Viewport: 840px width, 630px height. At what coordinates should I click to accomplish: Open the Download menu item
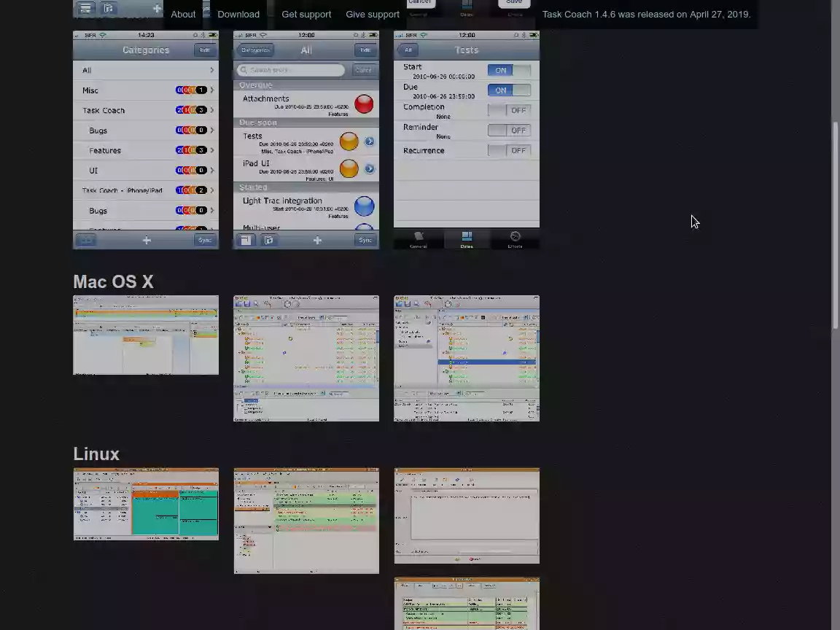pyautogui.click(x=238, y=15)
